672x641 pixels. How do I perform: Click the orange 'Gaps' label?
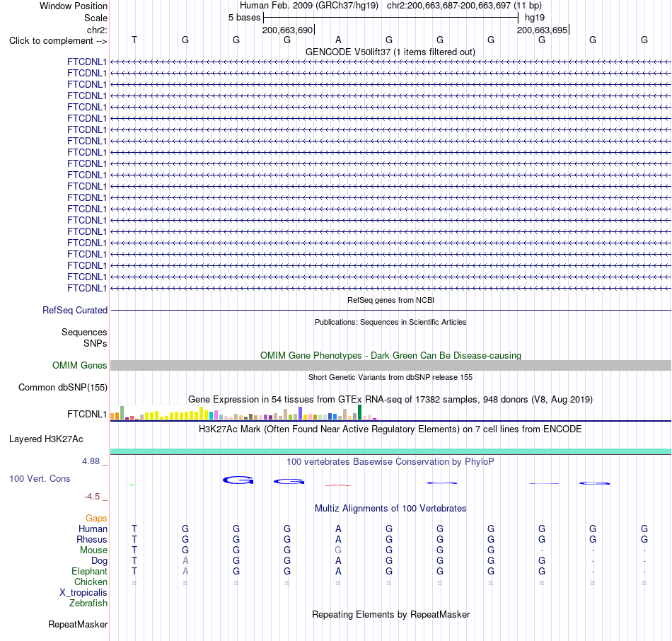96,519
